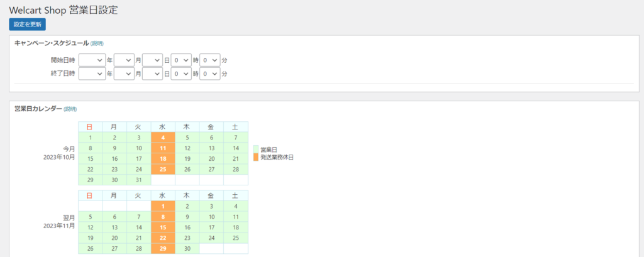Toggle November 29 orange holiday cell
The image size is (644, 257).
click(x=163, y=249)
